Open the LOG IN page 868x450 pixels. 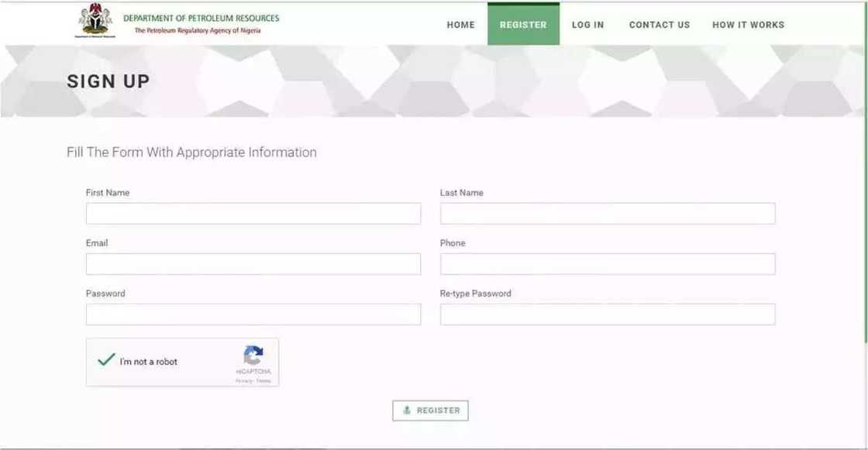(588, 24)
